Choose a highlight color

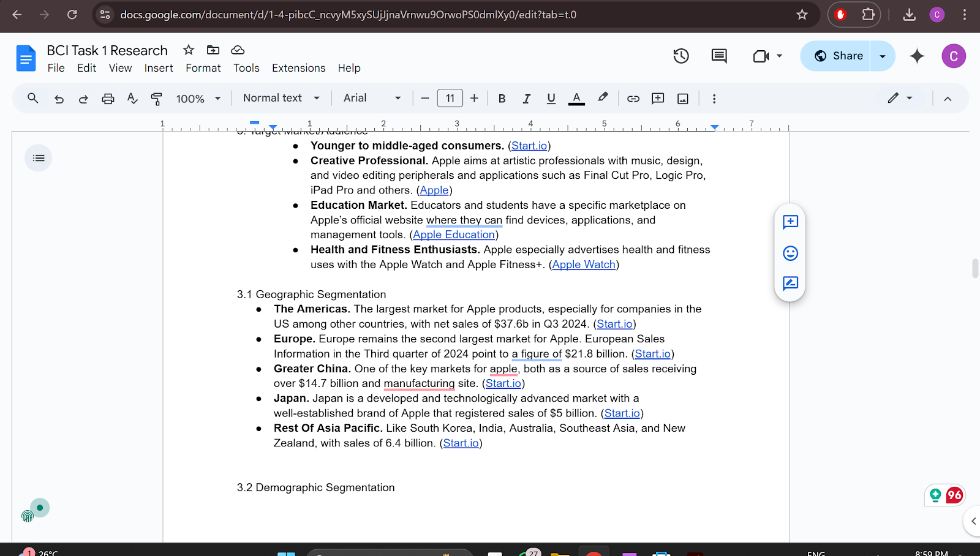click(603, 98)
